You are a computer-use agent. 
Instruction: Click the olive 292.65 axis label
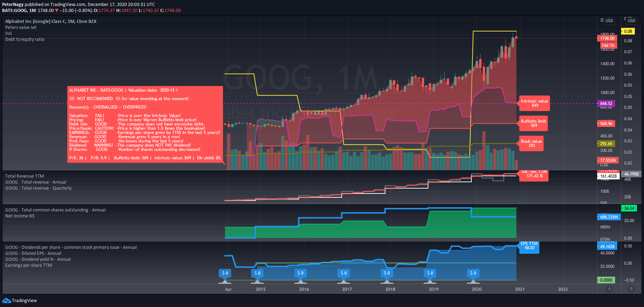pos(606,144)
